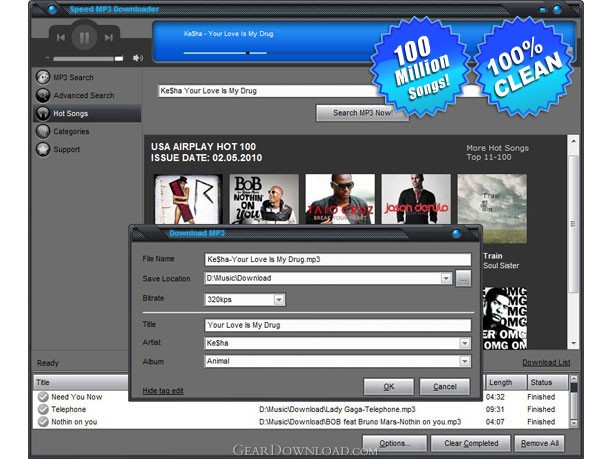Select the B.o.B Nothin on You cover
The height and width of the screenshot is (459, 612).
(264, 199)
